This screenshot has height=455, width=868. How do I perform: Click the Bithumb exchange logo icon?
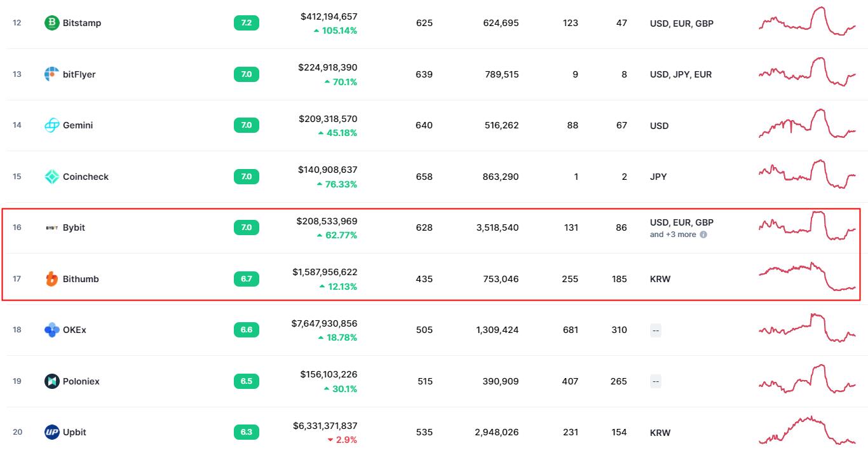tap(51, 279)
